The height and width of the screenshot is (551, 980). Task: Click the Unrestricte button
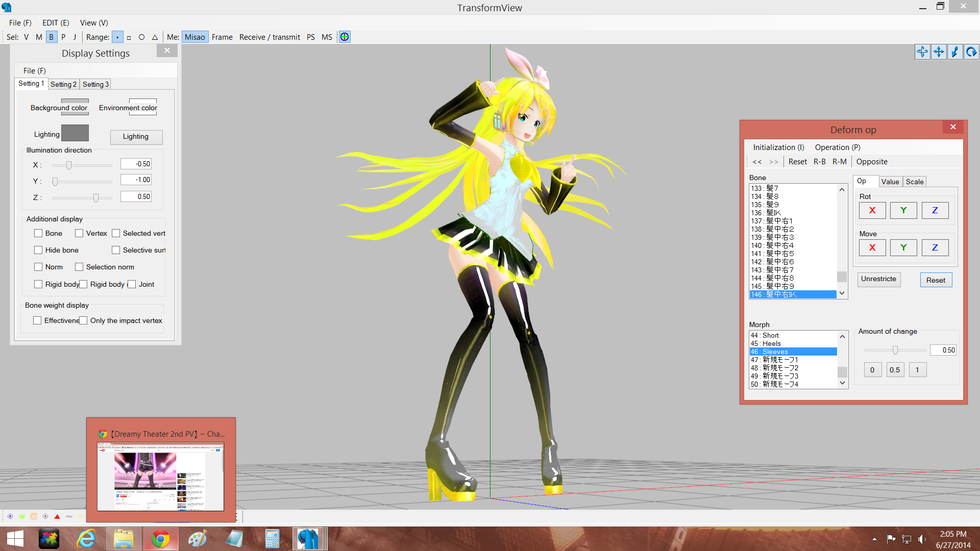coord(878,279)
